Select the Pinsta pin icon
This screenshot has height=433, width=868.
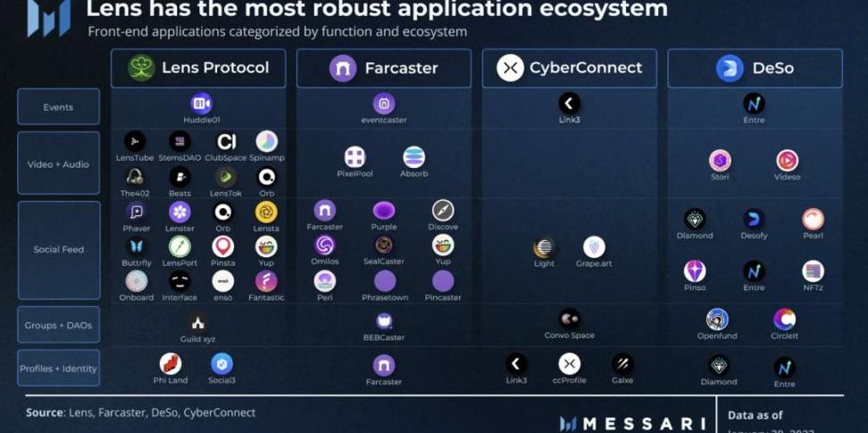tap(222, 247)
